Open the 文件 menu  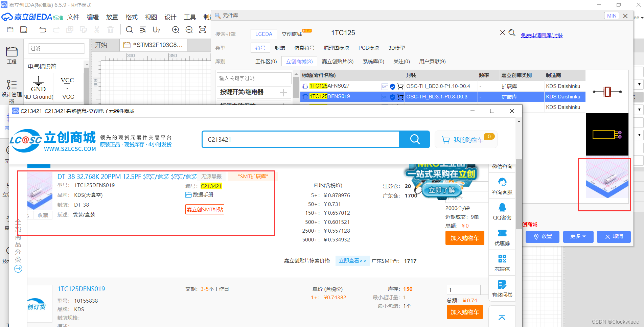(x=73, y=17)
